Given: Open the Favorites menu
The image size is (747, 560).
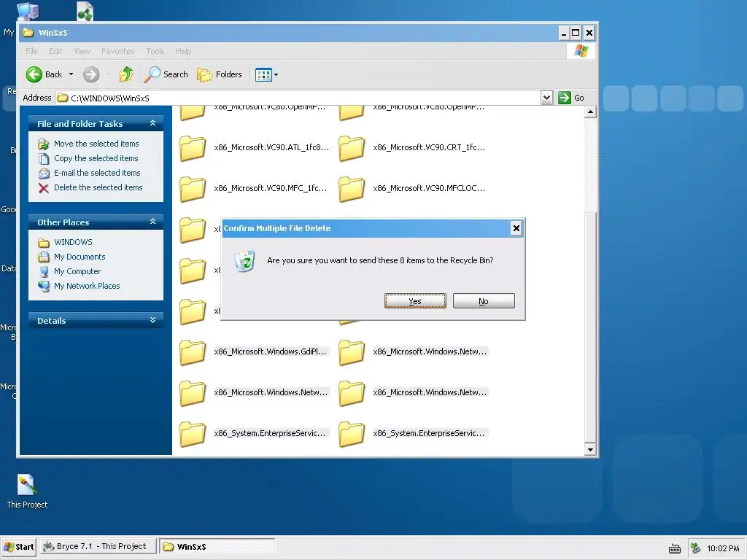Looking at the screenshot, I should tap(117, 51).
